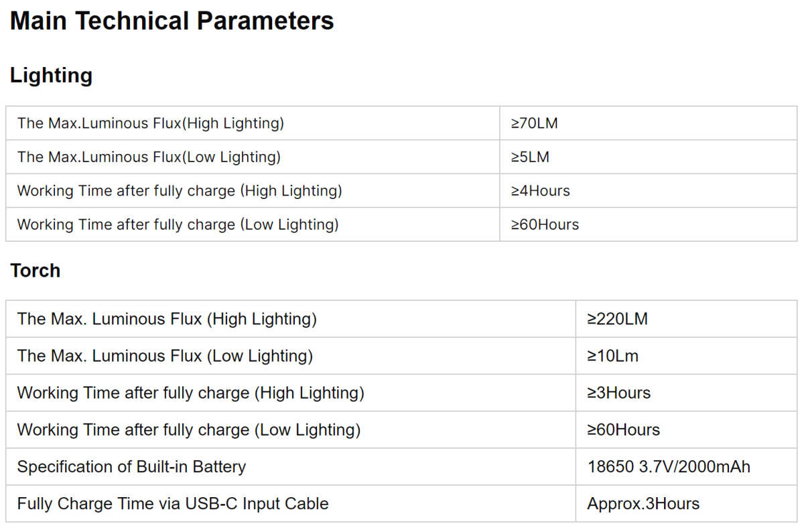
Task: Click the Main Technical Parameters heading
Action: pyautogui.click(x=172, y=21)
